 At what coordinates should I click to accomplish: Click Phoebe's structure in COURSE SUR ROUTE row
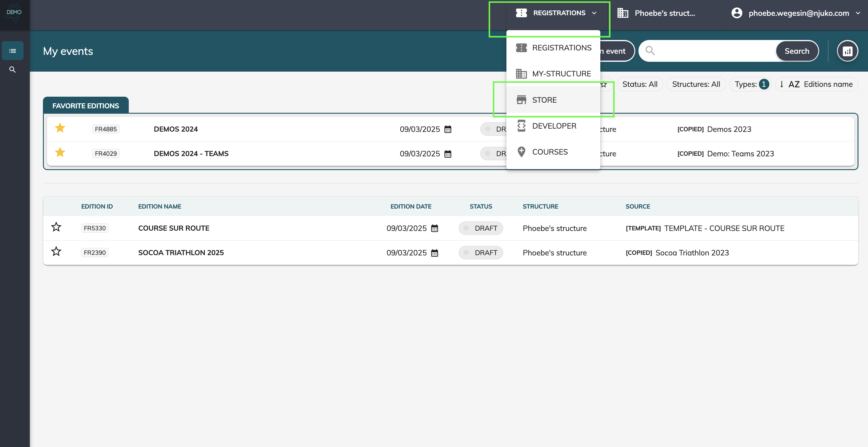coord(555,228)
